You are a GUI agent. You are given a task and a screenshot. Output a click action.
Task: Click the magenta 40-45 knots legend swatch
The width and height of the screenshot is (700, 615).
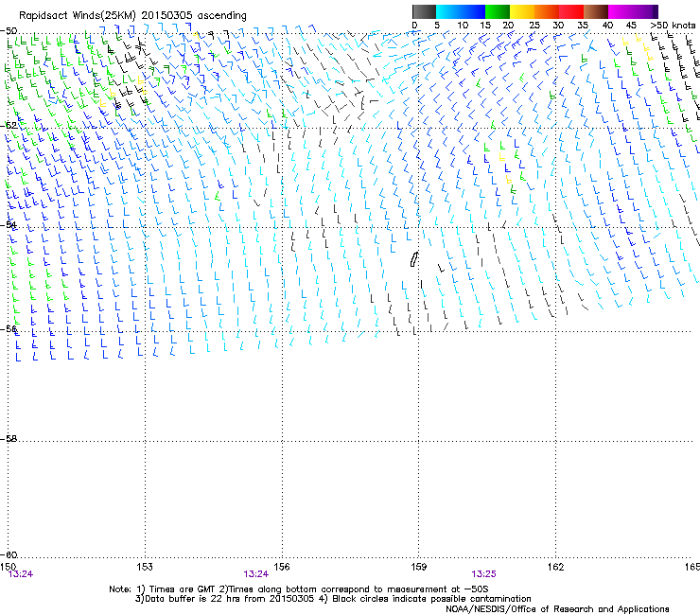pyautogui.click(x=621, y=11)
